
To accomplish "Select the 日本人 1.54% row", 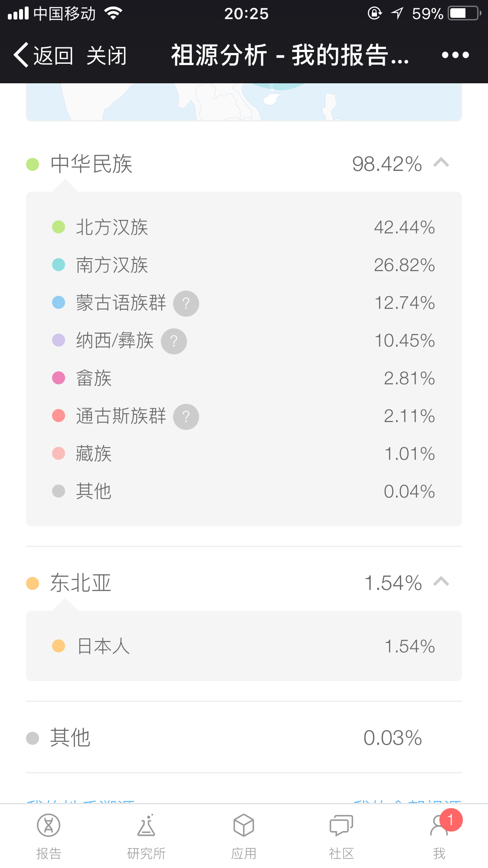I will coord(244,646).
